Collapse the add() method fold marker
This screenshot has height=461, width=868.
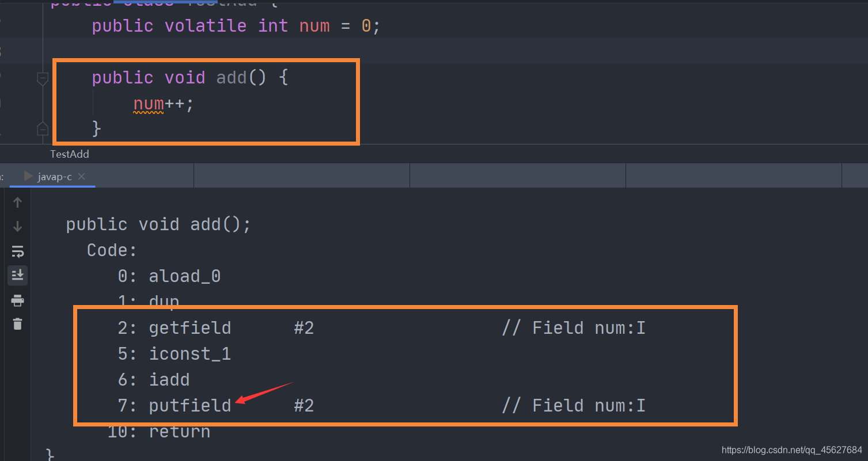coord(43,79)
